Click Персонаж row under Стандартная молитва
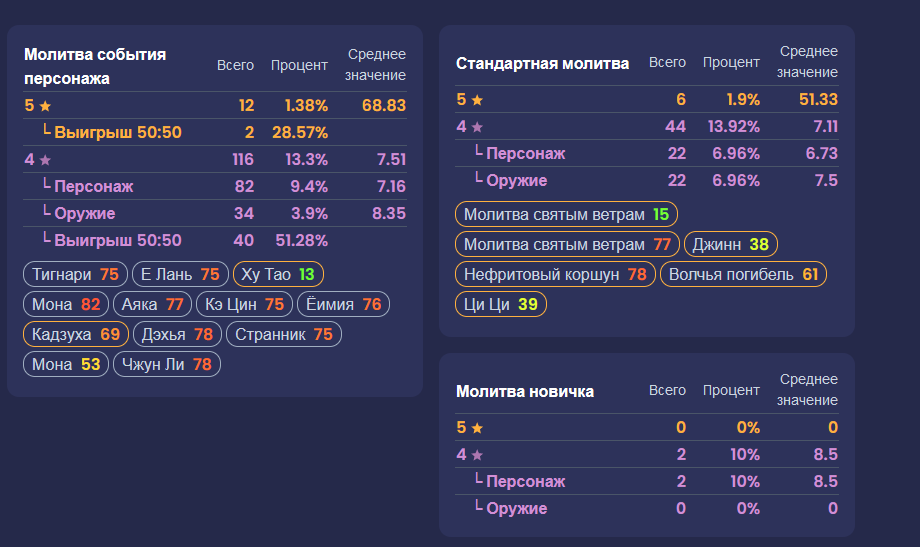The height and width of the screenshot is (547, 920). [x=647, y=153]
